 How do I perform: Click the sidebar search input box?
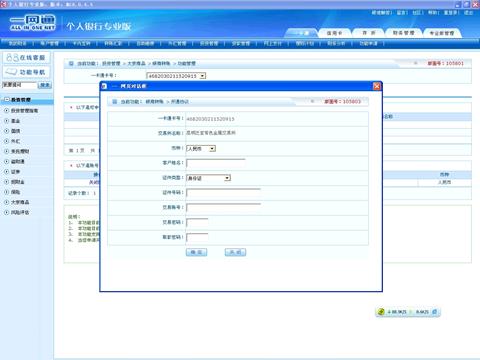[19, 85]
